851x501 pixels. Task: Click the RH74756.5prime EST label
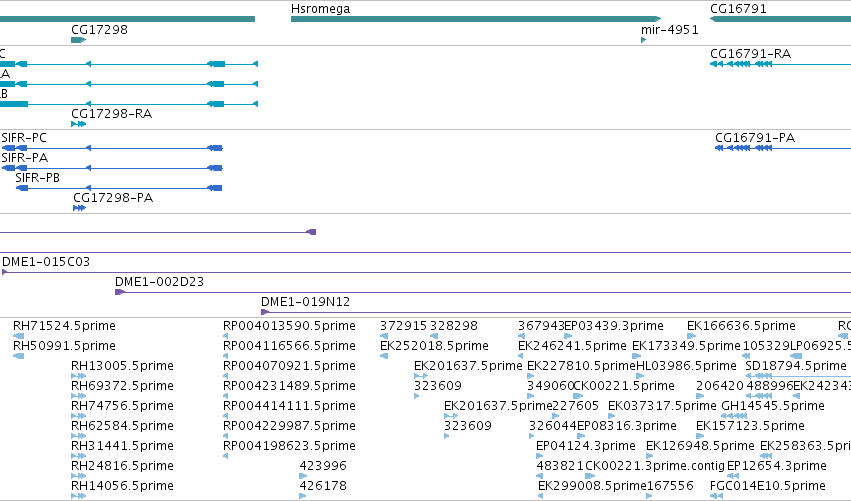click(x=123, y=406)
